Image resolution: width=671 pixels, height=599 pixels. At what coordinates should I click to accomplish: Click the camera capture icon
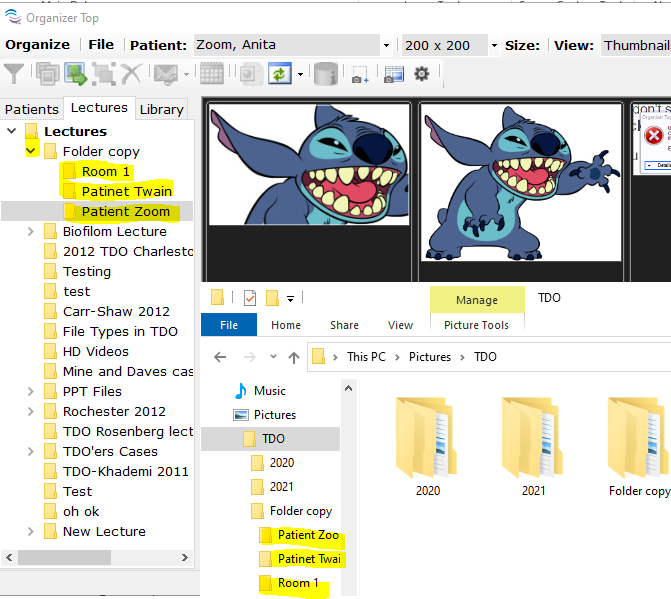click(x=360, y=74)
